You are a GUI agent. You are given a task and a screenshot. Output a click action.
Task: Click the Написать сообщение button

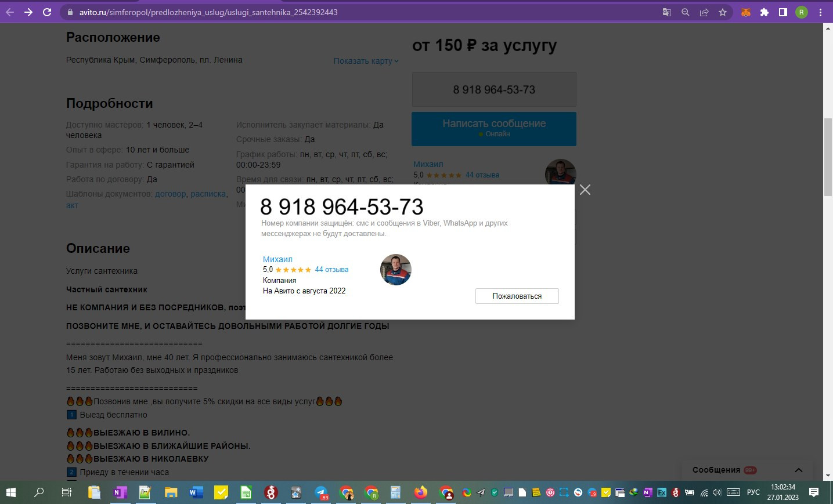[x=494, y=129]
